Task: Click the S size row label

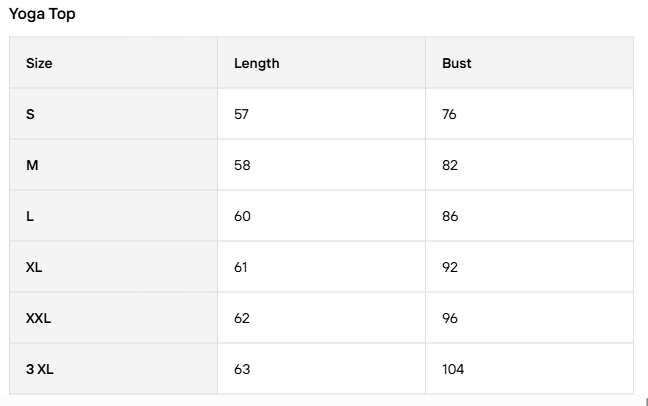Action: [x=30, y=114]
